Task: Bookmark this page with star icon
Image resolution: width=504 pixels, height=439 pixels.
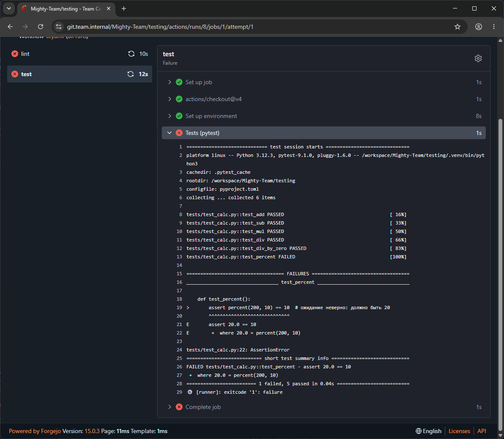Action: coord(458,27)
